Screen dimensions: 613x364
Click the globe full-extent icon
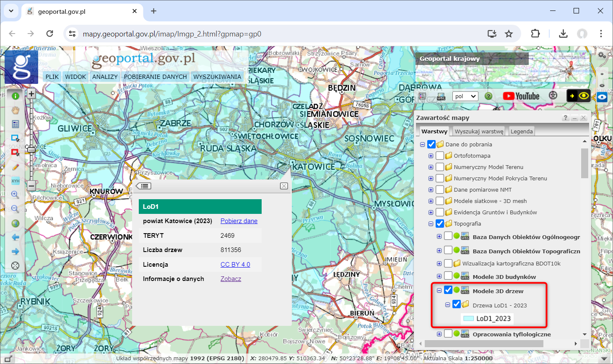(x=15, y=223)
